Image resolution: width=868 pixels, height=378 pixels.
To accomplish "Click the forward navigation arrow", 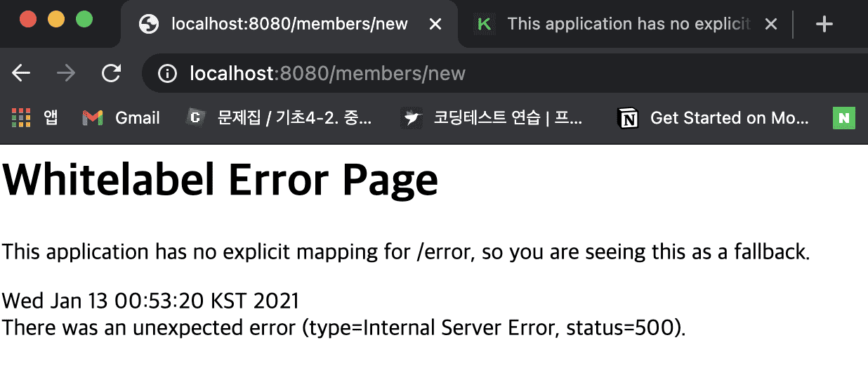I will point(66,73).
